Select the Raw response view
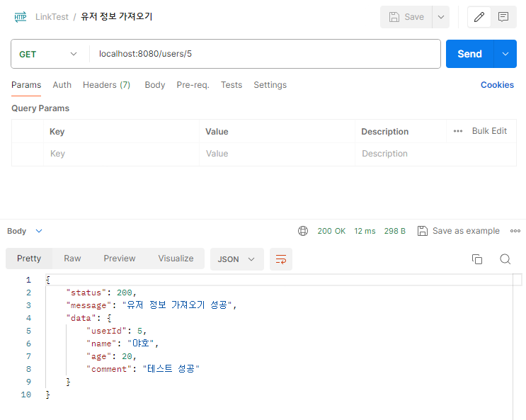Screen dimensions: 526x420 pos(72,259)
